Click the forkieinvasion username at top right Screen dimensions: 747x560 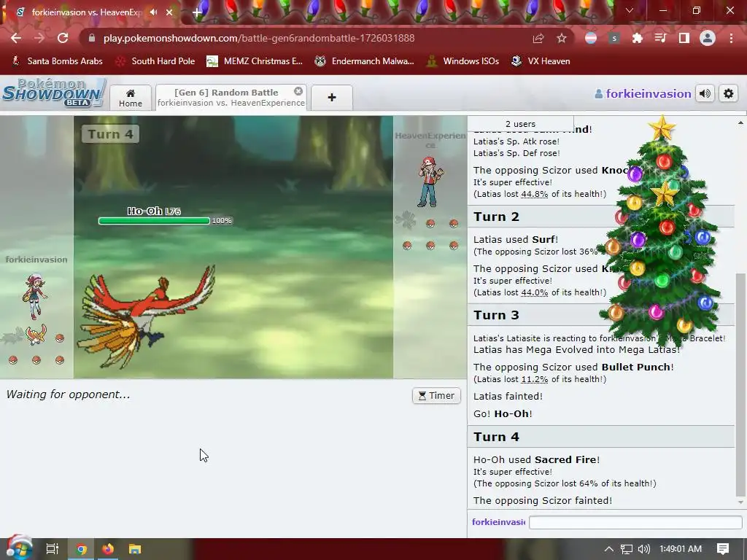[643, 94]
